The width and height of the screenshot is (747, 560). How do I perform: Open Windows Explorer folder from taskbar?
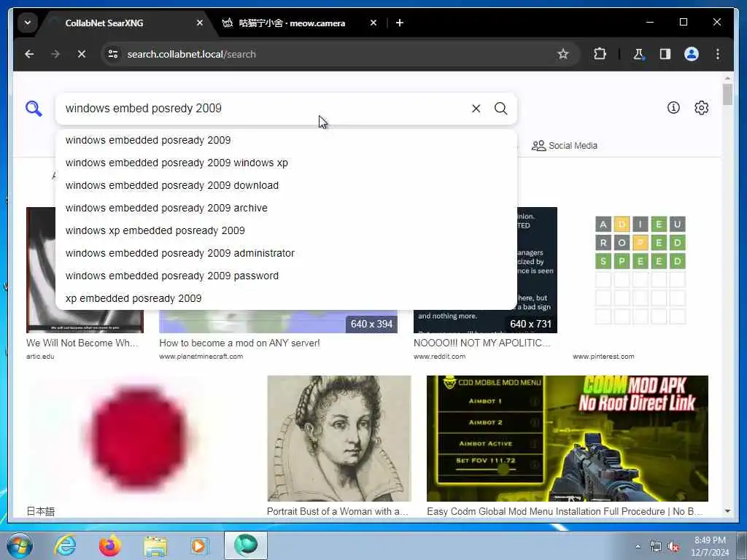coord(155,545)
